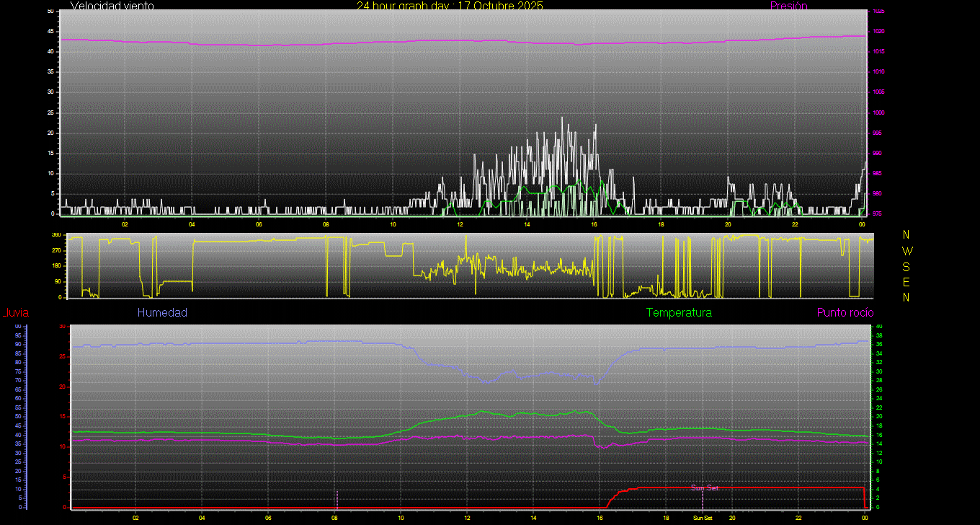Image resolution: width=980 pixels, height=525 pixels.
Task: Click hour 16 on temperature chart time axis
Action: click(x=600, y=518)
